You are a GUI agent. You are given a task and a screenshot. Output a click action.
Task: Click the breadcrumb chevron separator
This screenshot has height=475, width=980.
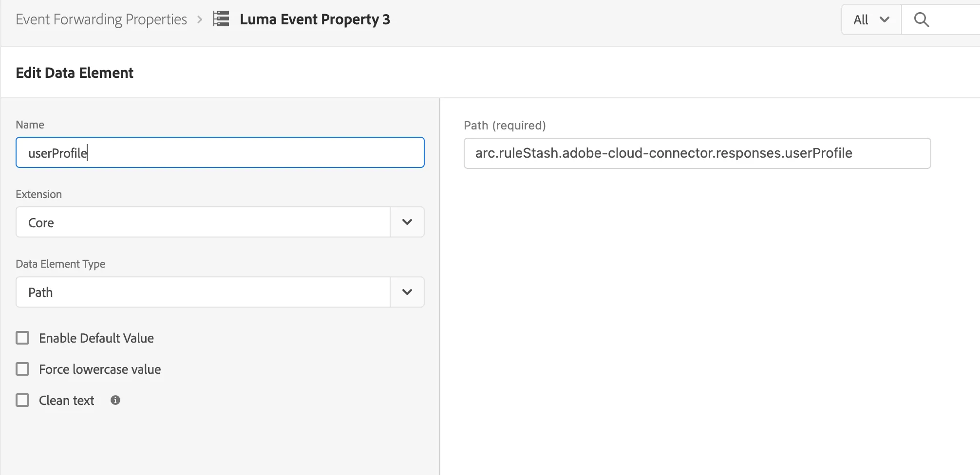[x=200, y=19]
